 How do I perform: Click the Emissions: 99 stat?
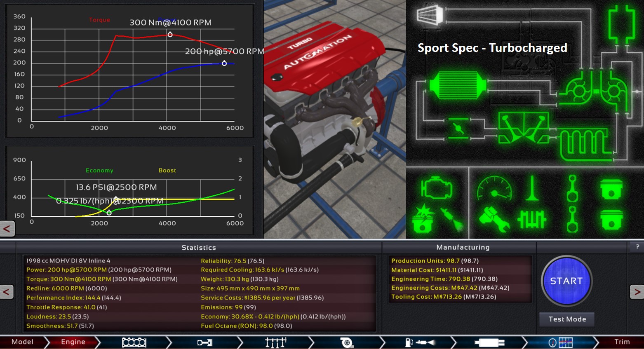tap(228, 307)
